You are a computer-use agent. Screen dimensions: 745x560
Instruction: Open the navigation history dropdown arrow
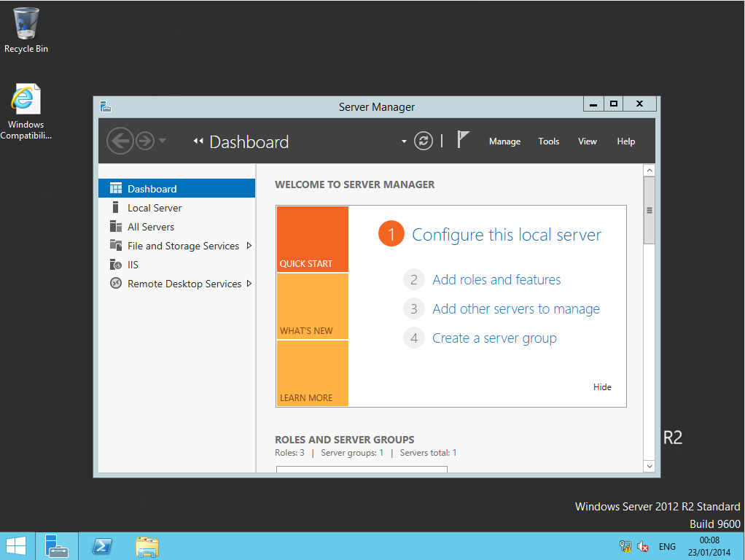point(163,141)
